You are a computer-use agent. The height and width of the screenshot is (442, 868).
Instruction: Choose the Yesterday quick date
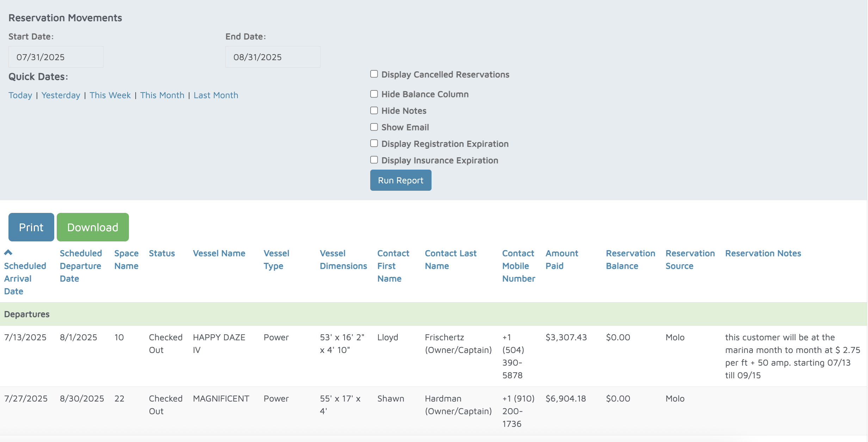point(61,95)
